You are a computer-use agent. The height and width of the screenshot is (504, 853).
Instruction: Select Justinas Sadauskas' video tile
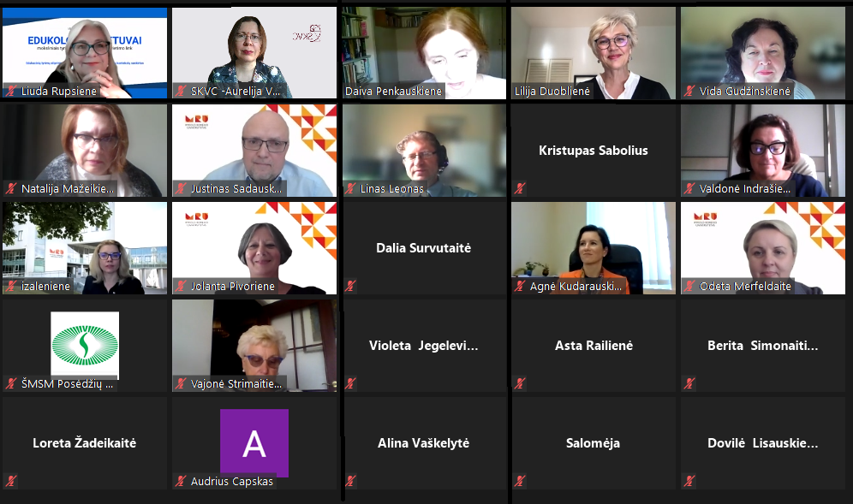[254, 150]
